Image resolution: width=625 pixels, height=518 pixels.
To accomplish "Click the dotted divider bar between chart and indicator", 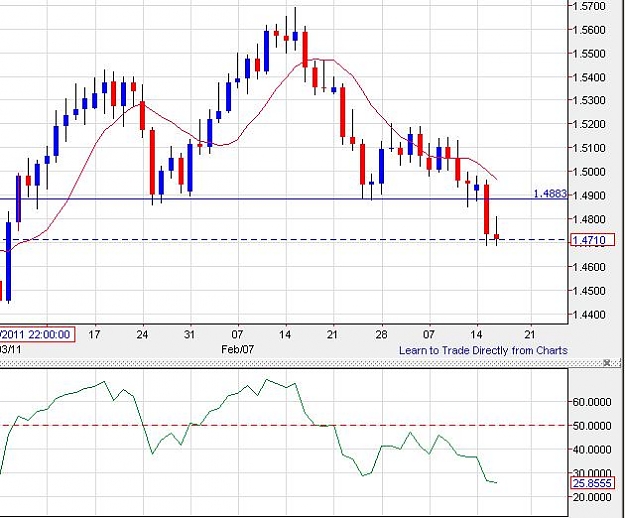I will [x=311, y=363].
